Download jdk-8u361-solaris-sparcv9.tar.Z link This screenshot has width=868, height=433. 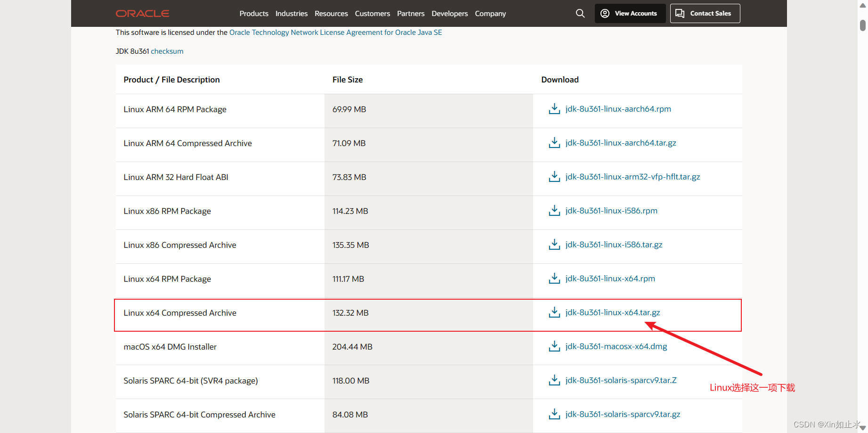coord(621,380)
